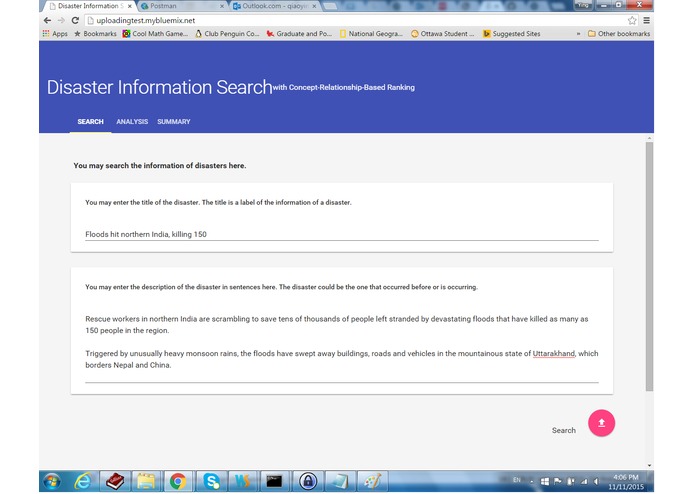Viewport: 695px width, 494px height.
Task: Switch to the SUMMARY tab
Action: pyautogui.click(x=174, y=121)
